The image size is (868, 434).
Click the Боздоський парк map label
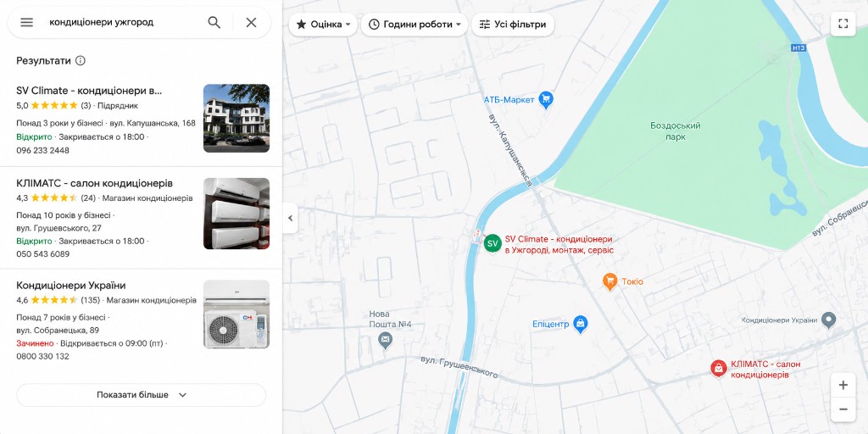pos(676,131)
